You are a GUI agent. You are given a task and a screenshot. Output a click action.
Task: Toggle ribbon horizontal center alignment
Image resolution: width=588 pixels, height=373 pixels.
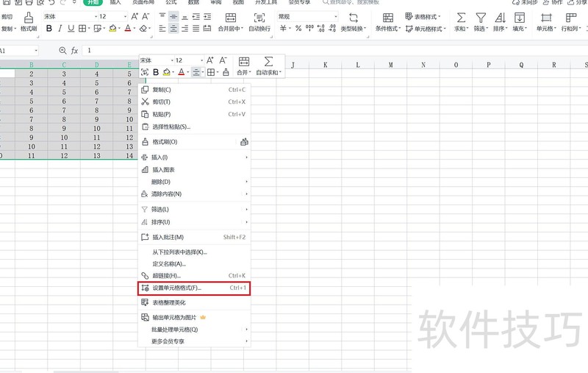(x=173, y=29)
